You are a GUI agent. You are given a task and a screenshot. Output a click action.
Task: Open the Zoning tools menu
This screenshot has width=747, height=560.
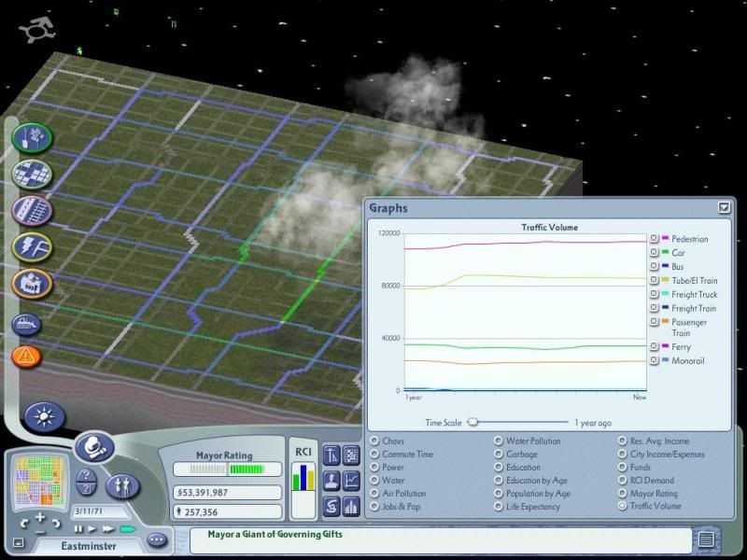click(32, 175)
